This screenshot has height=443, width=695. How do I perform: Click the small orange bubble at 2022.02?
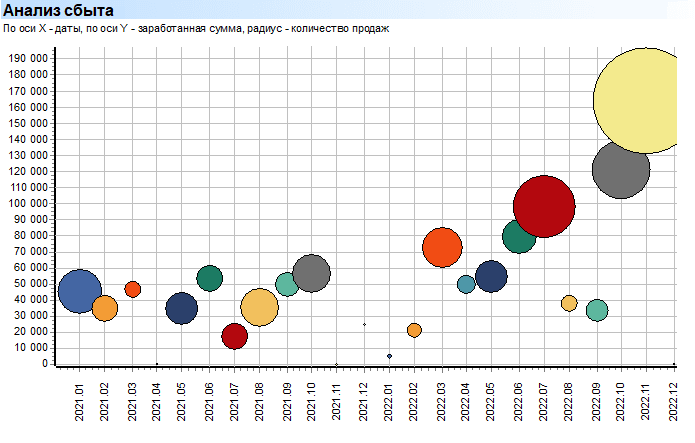414,330
